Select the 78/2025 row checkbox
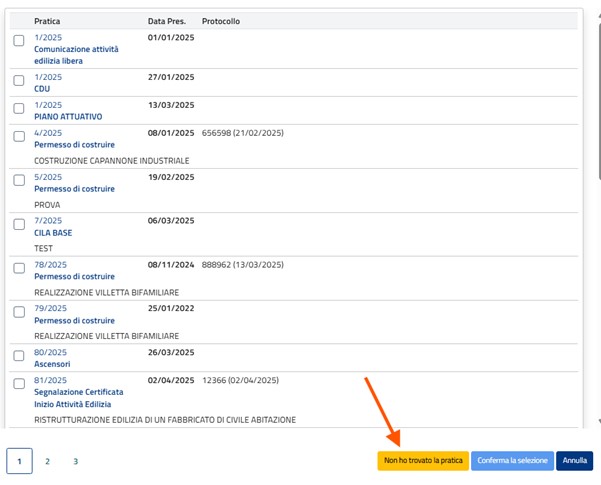Viewport: 601px width, 485px height. [19, 269]
